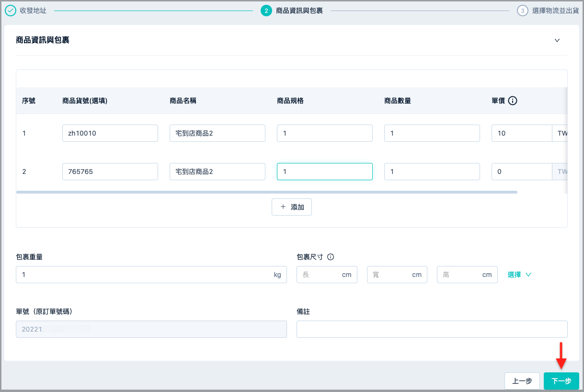Click the info icon next to 包裹尺寸
Image resolution: width=584 pixels, height=392 pixels.
coord(331,257)
